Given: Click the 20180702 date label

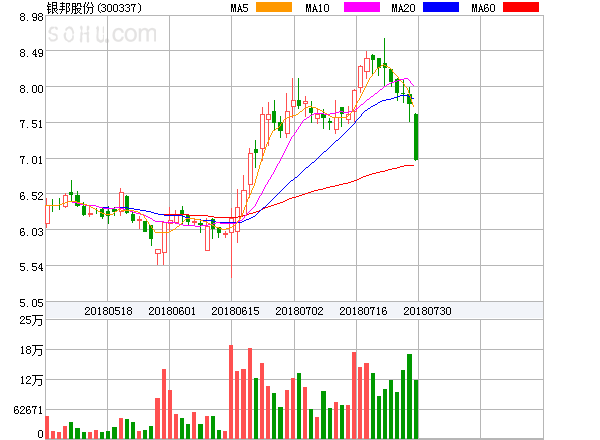Looking at the screenshot, I should click(299, 311).
